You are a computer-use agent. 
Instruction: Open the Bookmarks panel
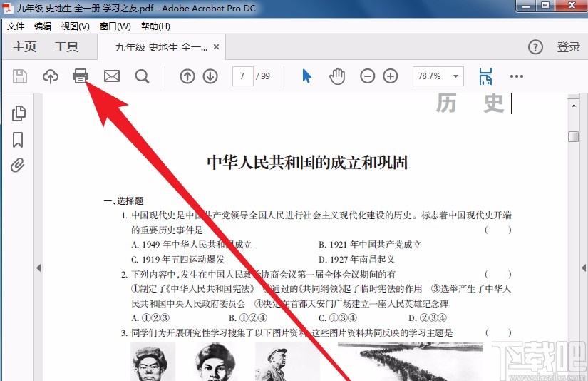click(x=18, y=140)
